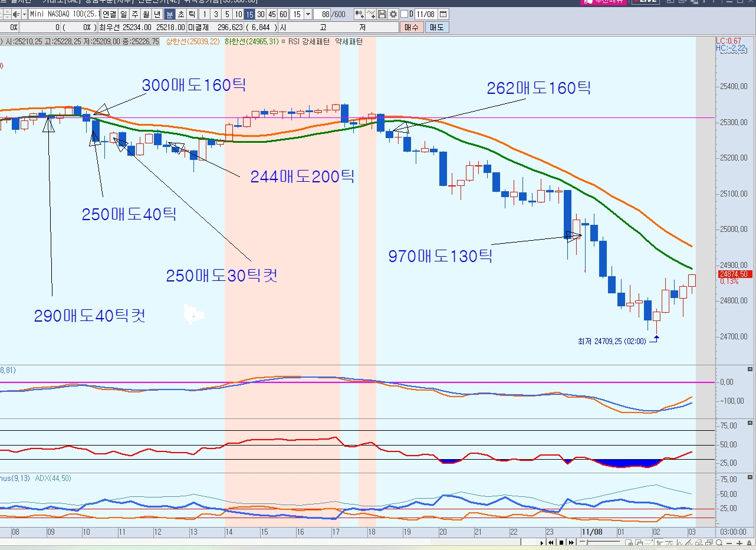
Task: Open chart settings gear icon
Action: coord(393,14)
